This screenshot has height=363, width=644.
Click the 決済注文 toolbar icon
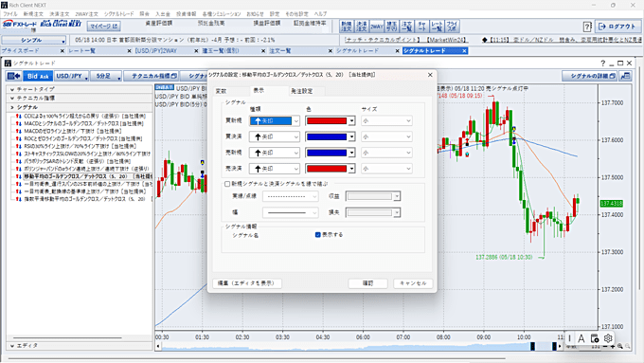[361, 27]
